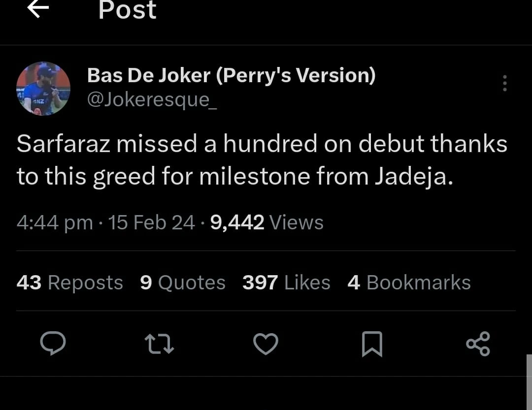Click the scrollbar at the right edge
The width and height of the screenshot is (532, 410).
point(529,381)
